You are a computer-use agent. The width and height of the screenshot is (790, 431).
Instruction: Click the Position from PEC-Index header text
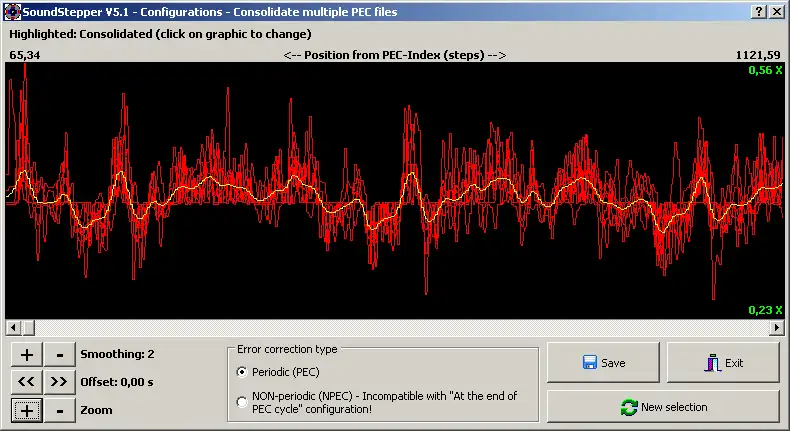[395, 55]
